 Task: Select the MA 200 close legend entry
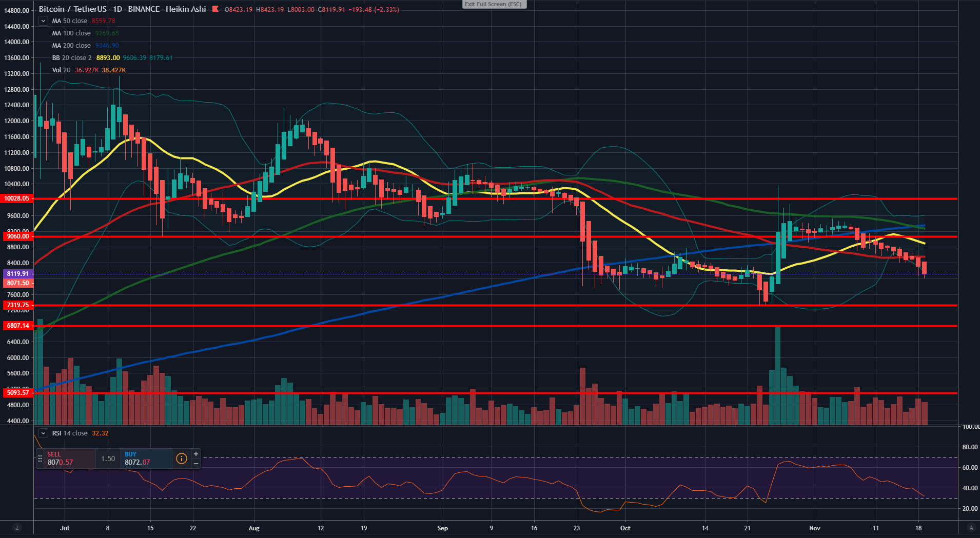[x=71, y=46]
